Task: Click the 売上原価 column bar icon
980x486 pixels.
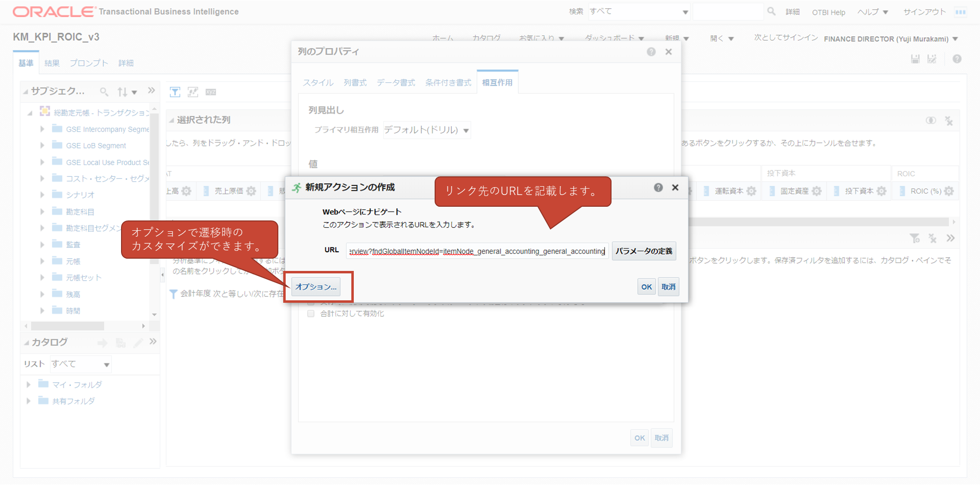Action: point(206,191)
